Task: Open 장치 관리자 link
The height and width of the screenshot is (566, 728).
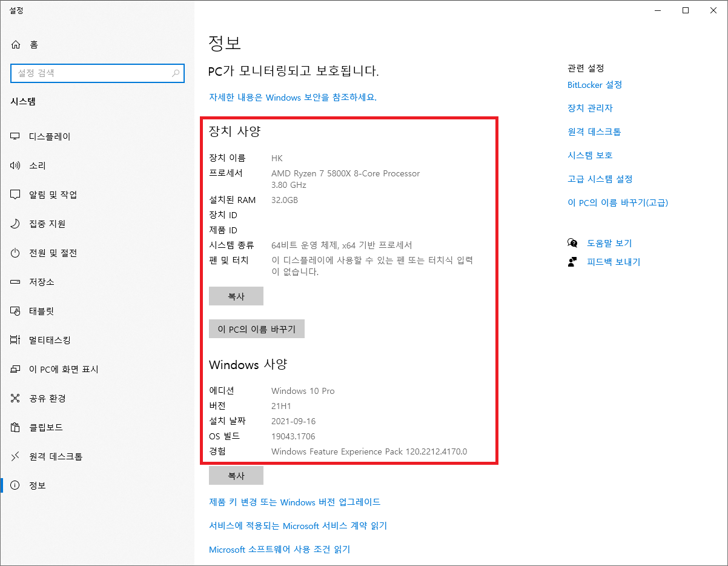Action: pos(590,108)
